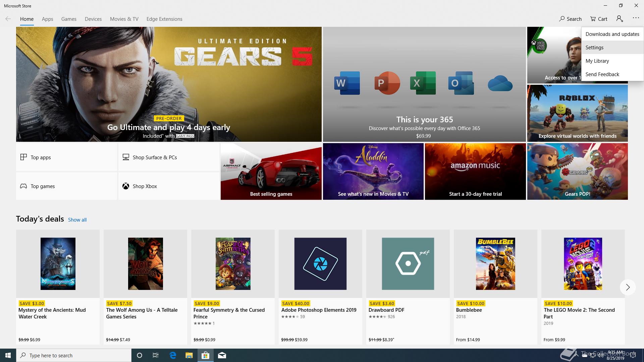Open the Bumblebee movie poster
Screen dimensions: 644x362
[x=495, y=264]
